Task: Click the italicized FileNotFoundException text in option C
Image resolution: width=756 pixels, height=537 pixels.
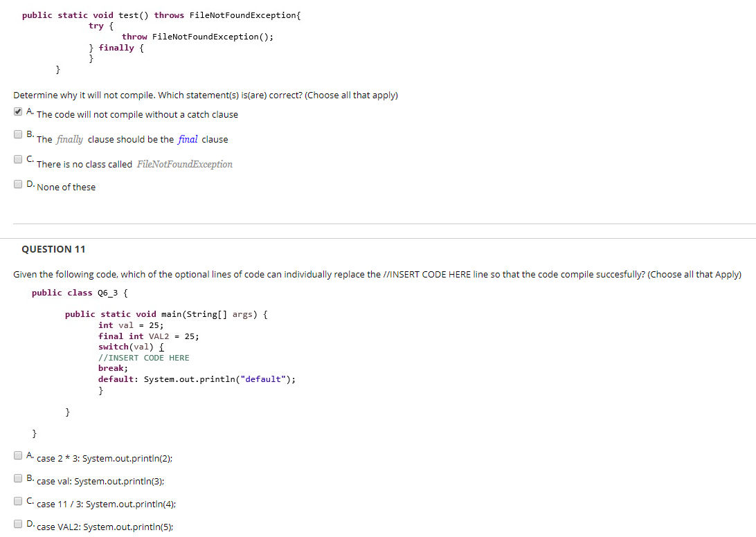Action: 183,164
